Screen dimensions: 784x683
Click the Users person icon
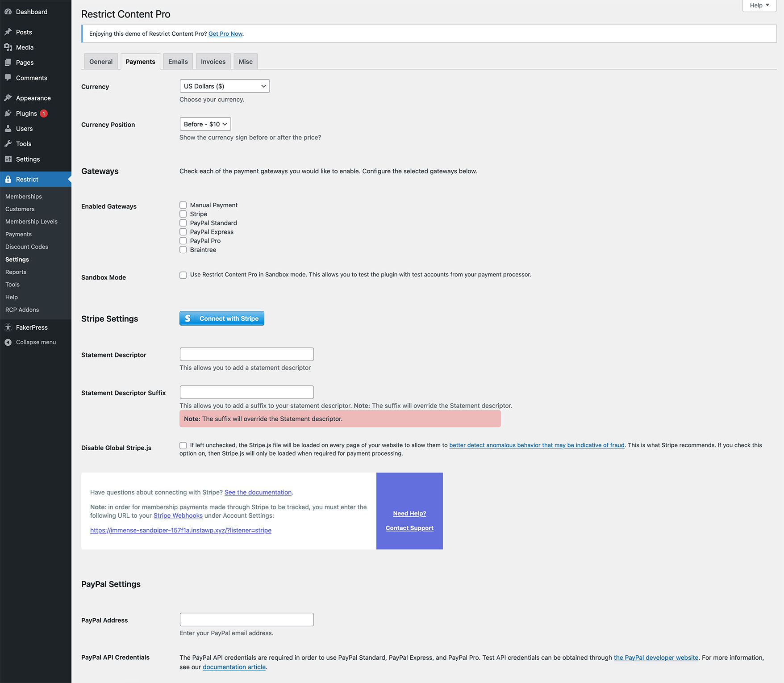(8, 129)
